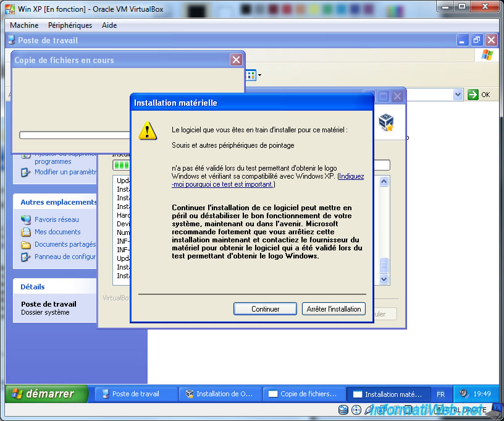Click the FR language bar indicator
The image size is (504, 421).
[x=440, y=394]
